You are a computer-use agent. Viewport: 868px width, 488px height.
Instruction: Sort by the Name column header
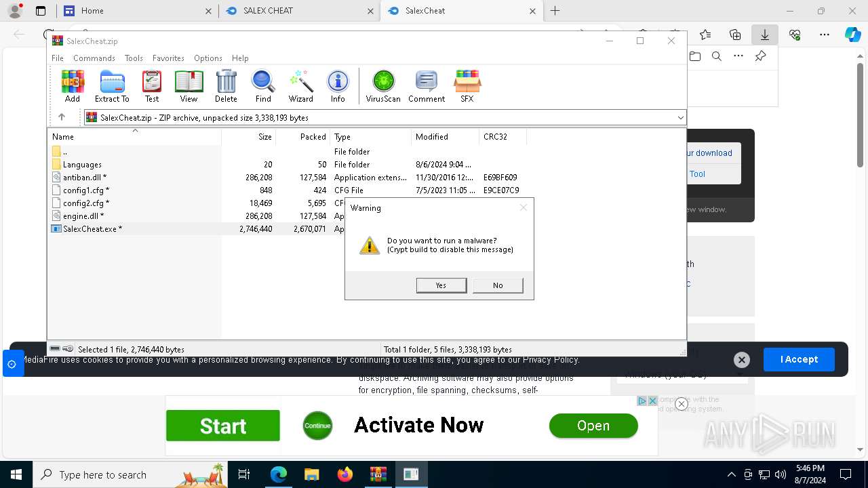[x=135, y=137]
